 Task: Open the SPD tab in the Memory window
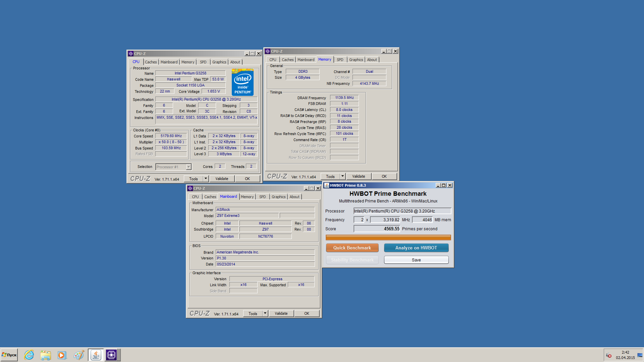coord(340,60)
